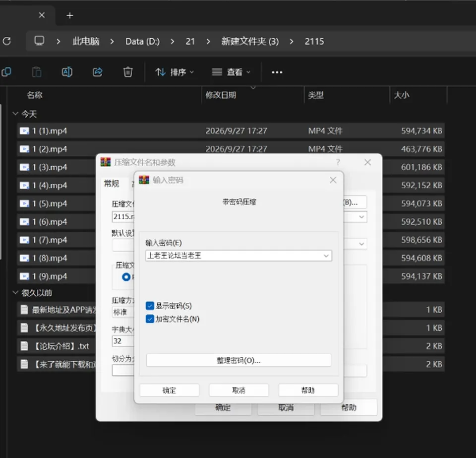Viewport: 476px width, 458px height.
Task: Click 取消 in the 压缩文件名和参数 dialog
Action: pyautogui.click(x=286, y=407)
